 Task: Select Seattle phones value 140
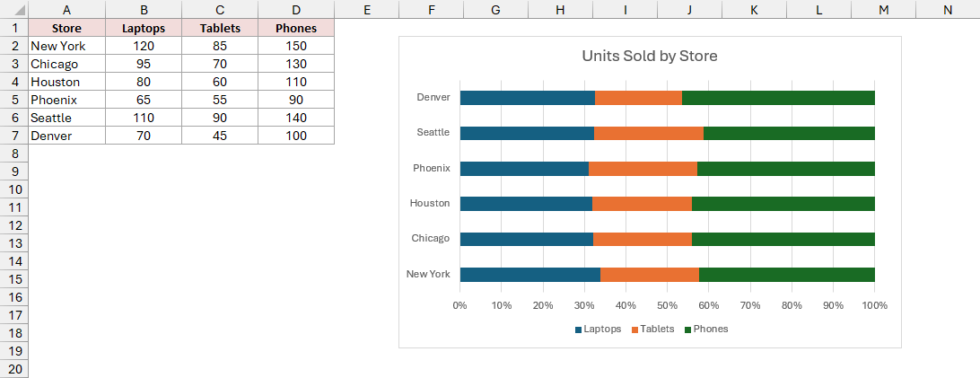[296, 119]
